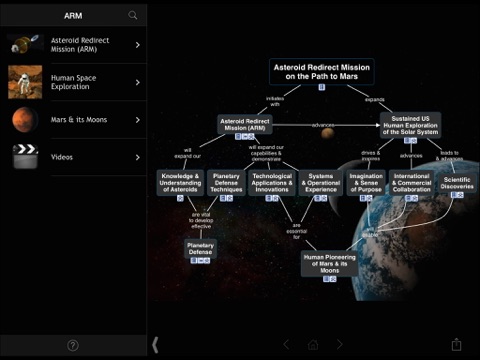480x360 pixels.
Task: Open document icon below Asteroid Redirect Mission (ARM) node
Action: [x=238, y=136]
